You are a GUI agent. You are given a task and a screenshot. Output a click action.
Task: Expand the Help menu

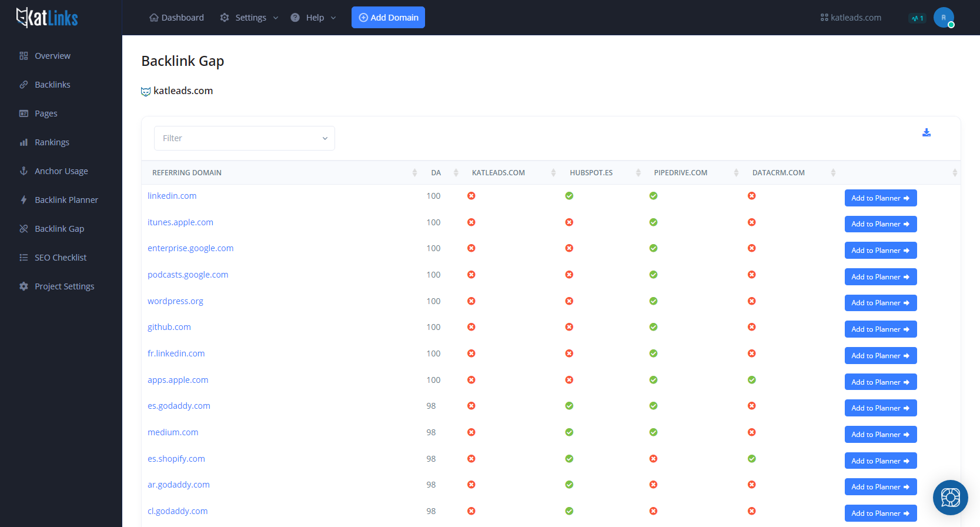click(x=314, y=18)
